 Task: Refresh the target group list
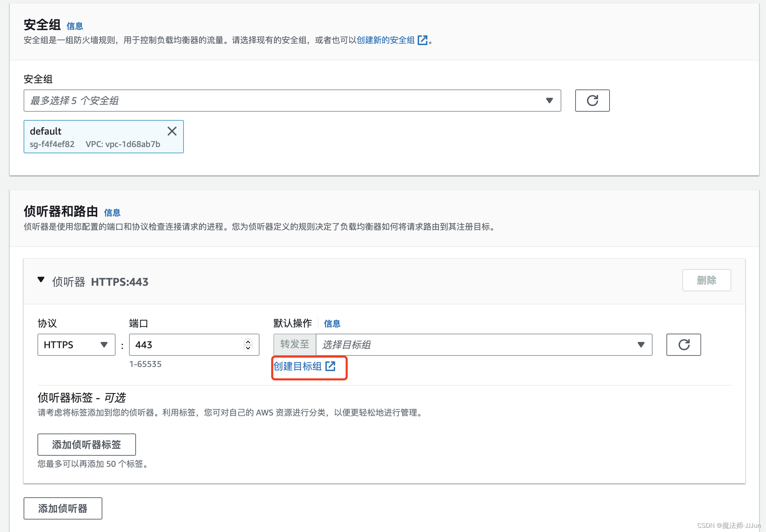click(683, 345)
